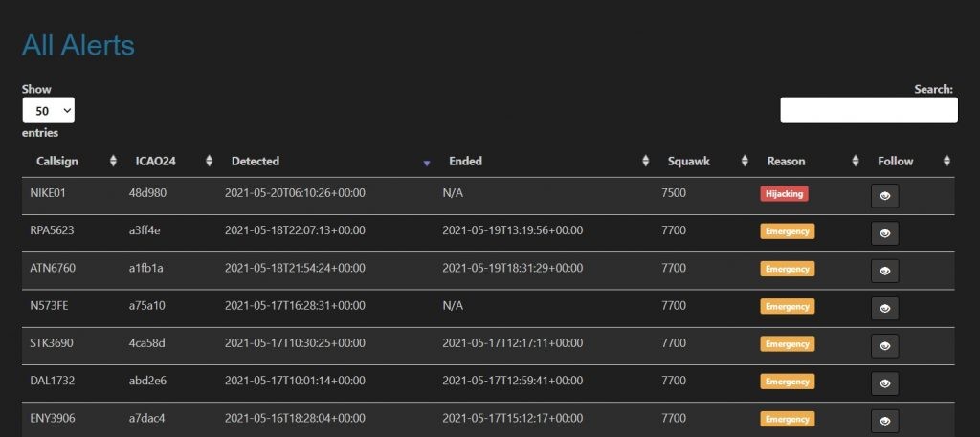The height and width of the screenshot is (437, 980).
Task: Click the red Hijacking badge for NIKE01
Action: 785,193
